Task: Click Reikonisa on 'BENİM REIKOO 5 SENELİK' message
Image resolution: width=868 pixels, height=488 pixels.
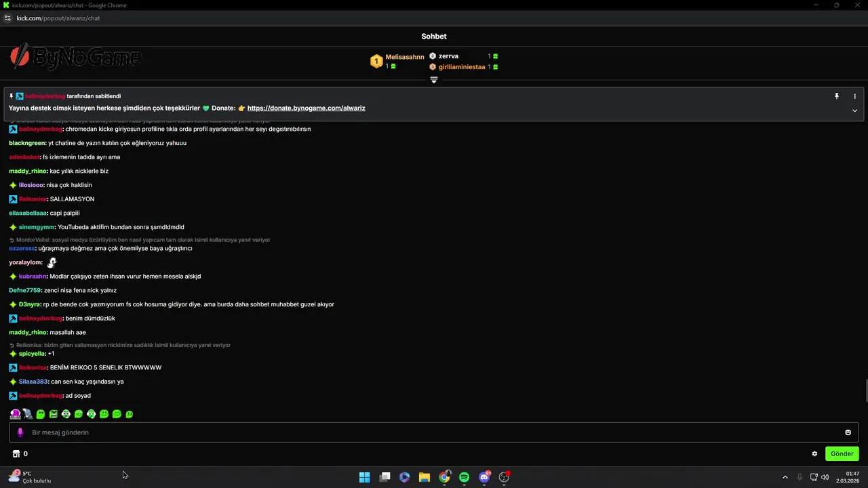Action: tap(33, 367)
